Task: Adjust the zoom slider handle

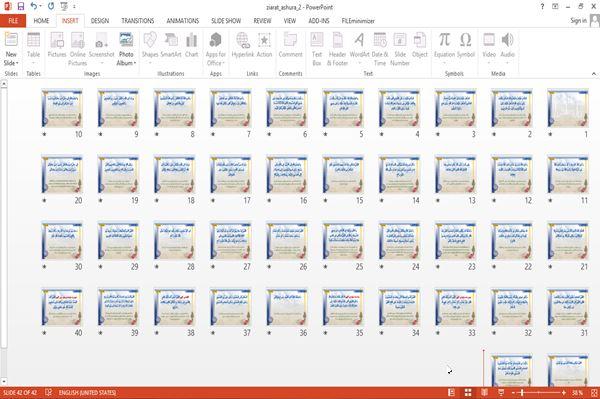Action: (x=522, y=392)
